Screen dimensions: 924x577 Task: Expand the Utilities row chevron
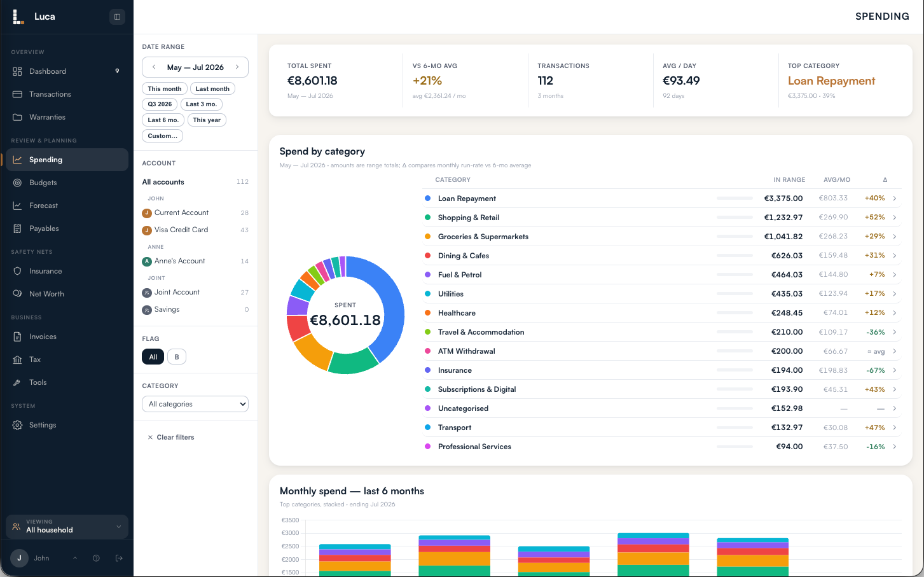[x=895, y=294]
